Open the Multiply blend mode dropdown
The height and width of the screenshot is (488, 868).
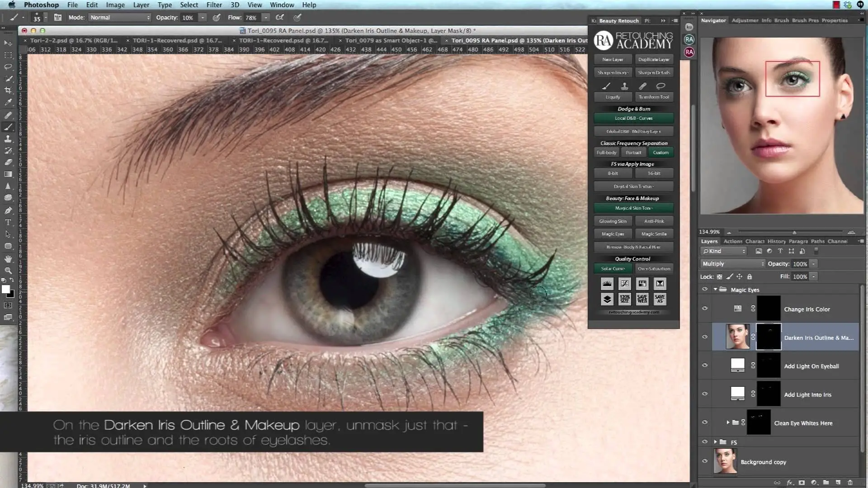tap(732, 263)
